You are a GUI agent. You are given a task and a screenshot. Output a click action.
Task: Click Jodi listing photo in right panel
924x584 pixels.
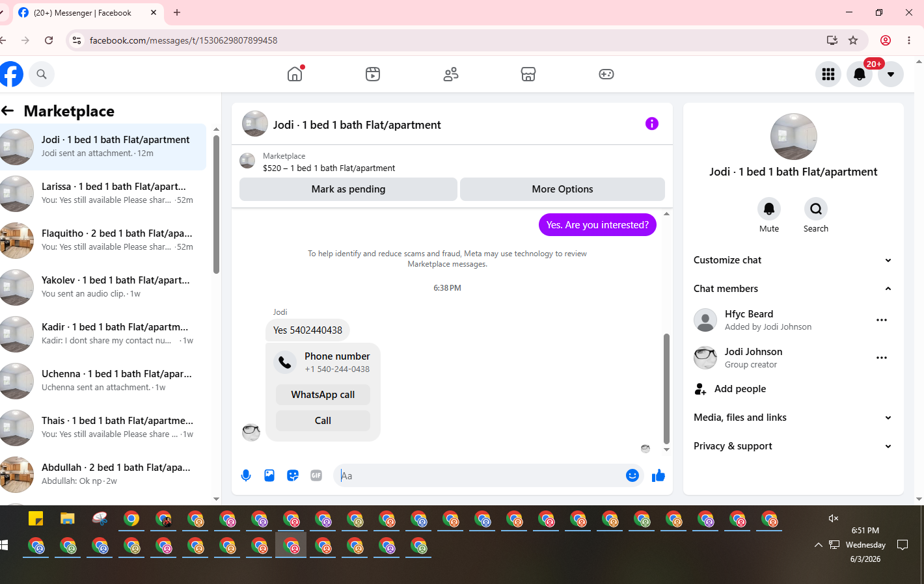tap(793, 137)
